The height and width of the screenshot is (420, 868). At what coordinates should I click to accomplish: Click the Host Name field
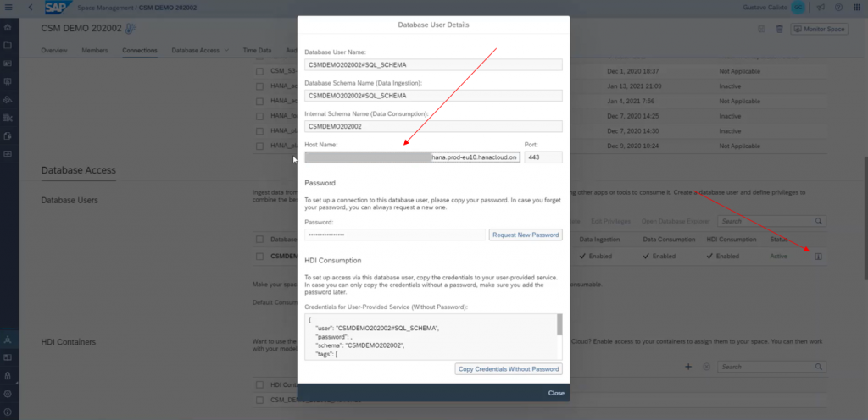click(413, 157)
